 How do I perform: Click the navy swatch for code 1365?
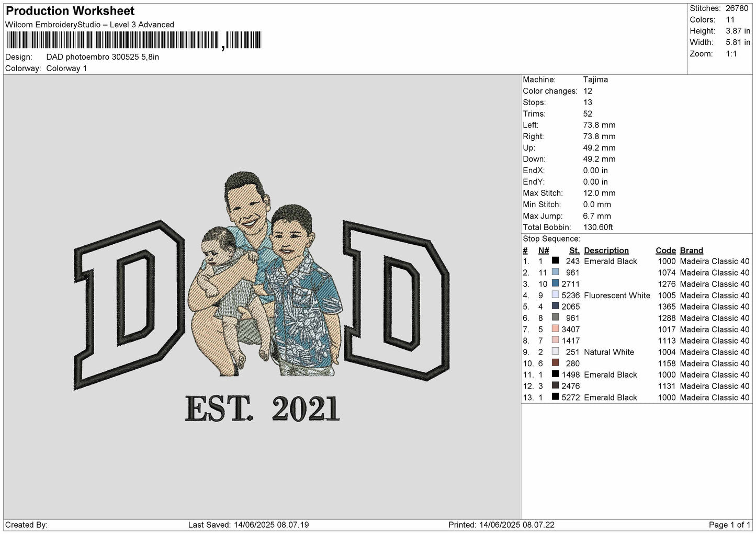tap(555, 306)
